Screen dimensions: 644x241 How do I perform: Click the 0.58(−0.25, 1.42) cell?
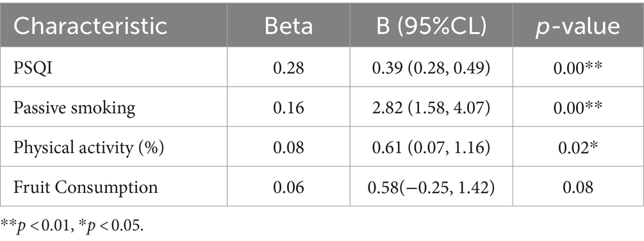pyautogui.click(x=431, y=188)
